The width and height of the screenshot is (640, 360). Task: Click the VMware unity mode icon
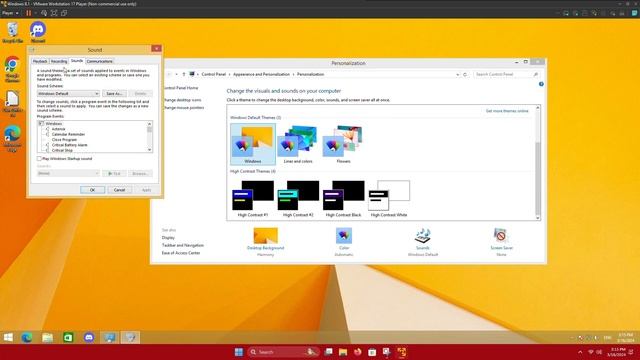(x=64, y=13)
